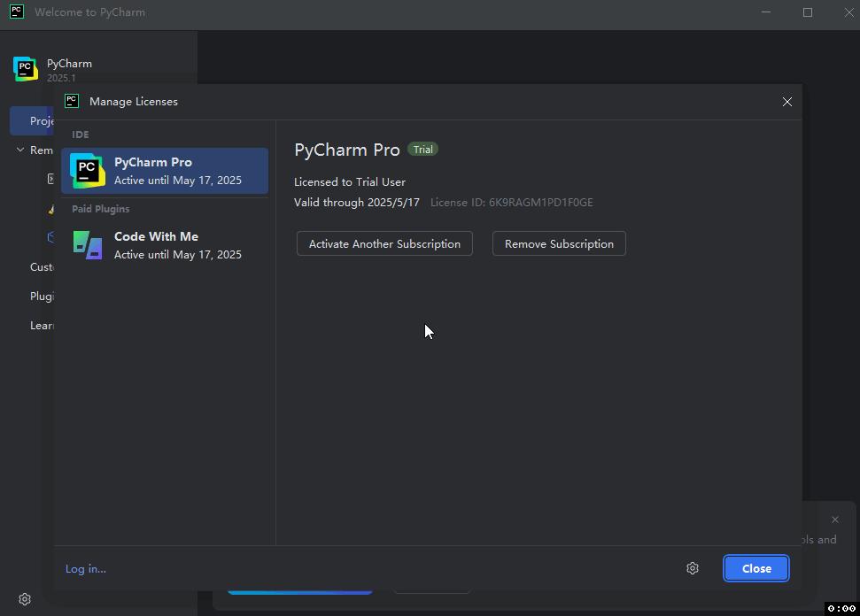Image resolution: width=860 pixels, height=616 pixels.
Task: Dismiss the notification popup with its X
Action: pyautogui.click(x=834, y=520)
